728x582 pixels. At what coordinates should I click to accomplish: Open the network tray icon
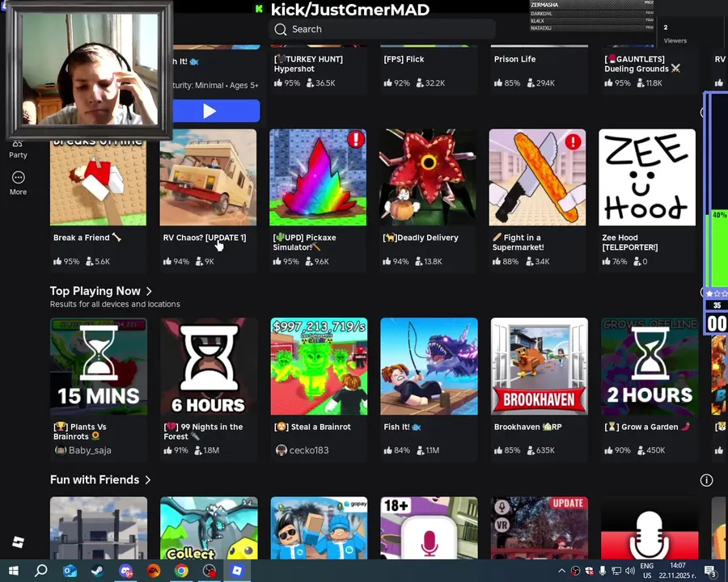pos(616,571)
